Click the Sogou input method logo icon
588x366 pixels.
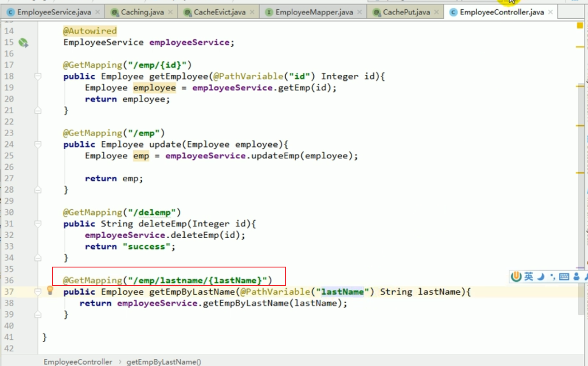[516, 277]
